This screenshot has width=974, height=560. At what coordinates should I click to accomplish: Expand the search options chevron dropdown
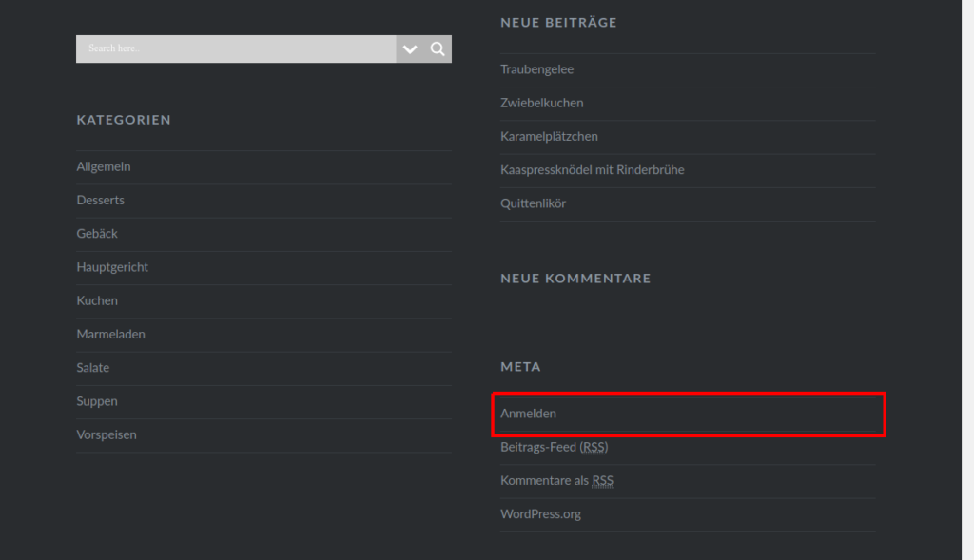click(410, 49)
